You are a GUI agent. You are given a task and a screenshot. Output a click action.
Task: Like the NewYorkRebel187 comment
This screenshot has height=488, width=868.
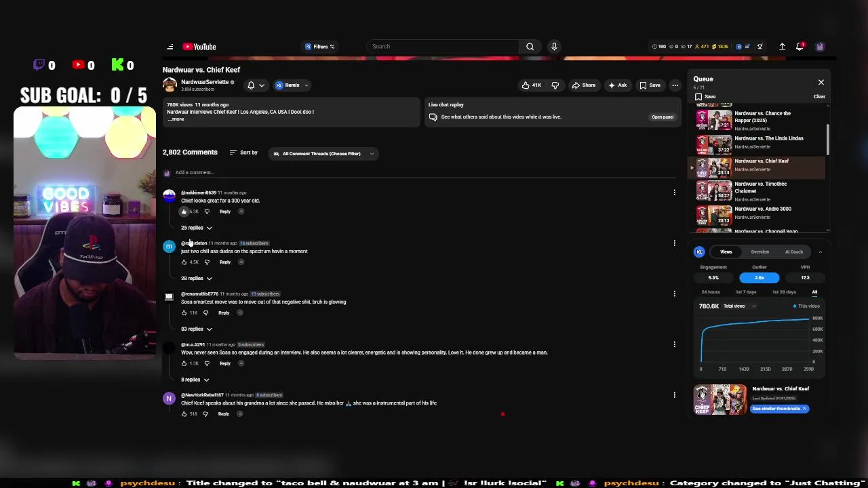click(x=184, y=414)
